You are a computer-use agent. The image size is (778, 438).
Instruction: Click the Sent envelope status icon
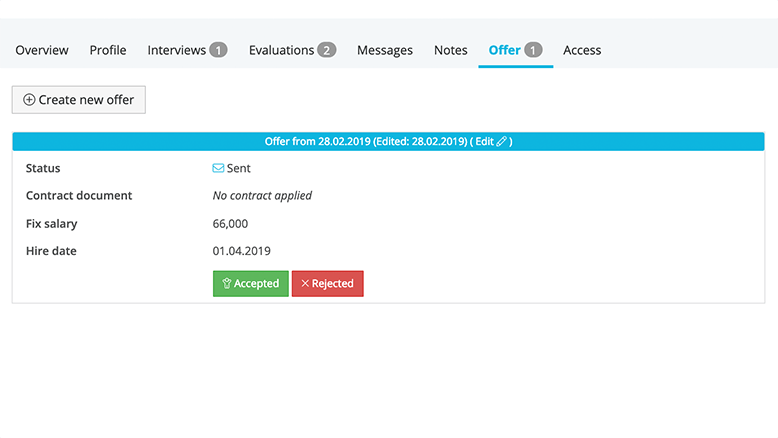(x=218, y=168)
